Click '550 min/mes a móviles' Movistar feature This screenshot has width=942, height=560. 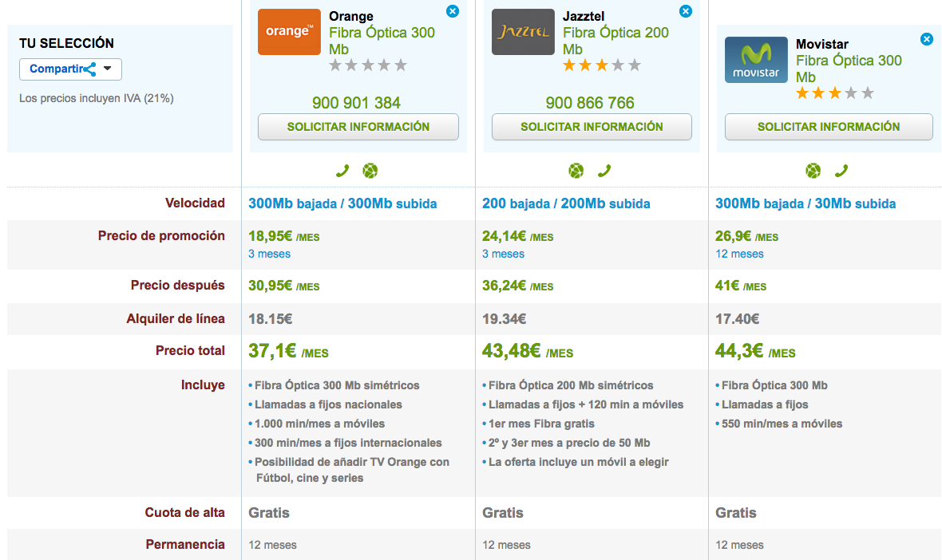point(782,424)
